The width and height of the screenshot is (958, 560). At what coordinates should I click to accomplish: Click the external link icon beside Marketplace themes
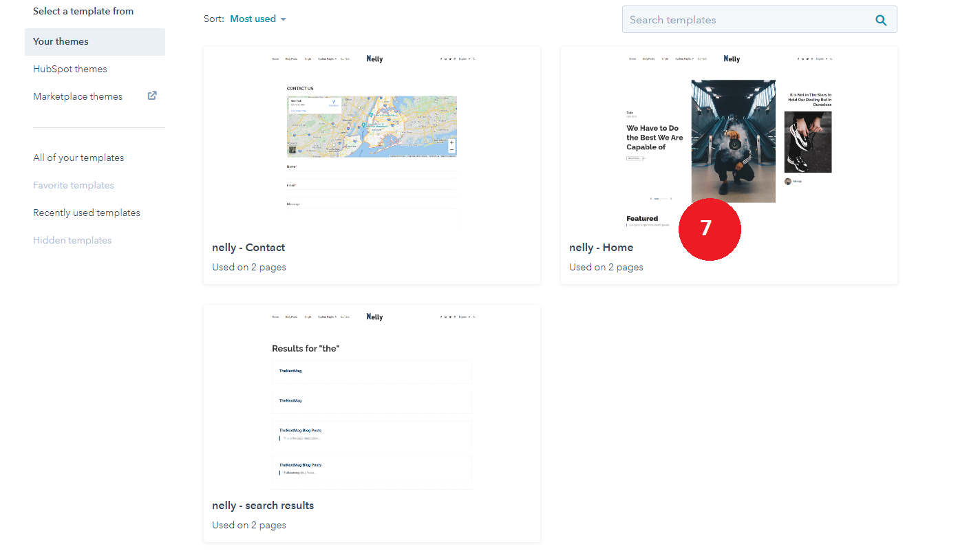point(152,96)
